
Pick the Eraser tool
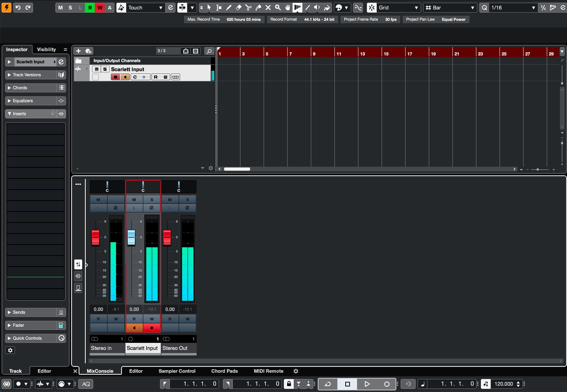238,8
